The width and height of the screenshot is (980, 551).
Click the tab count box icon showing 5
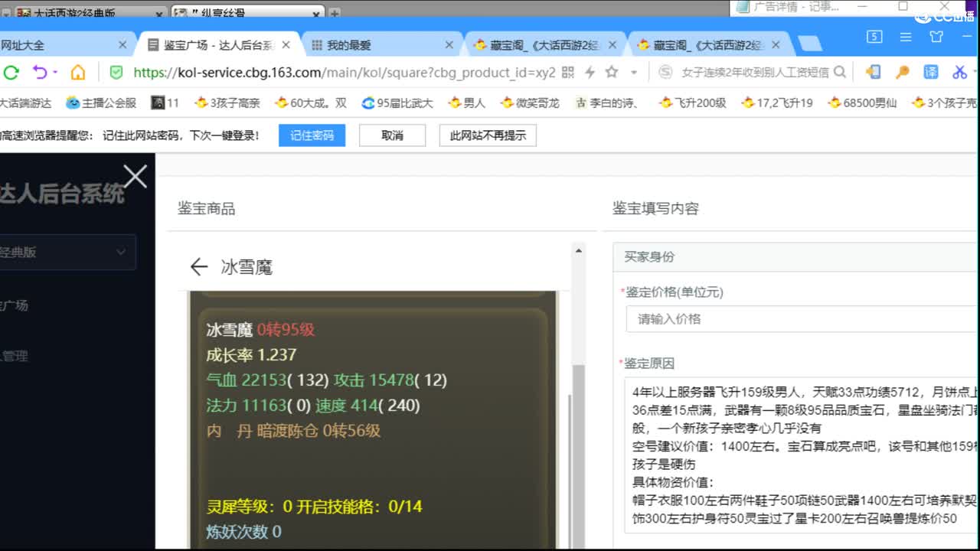(x=874, y=37)
